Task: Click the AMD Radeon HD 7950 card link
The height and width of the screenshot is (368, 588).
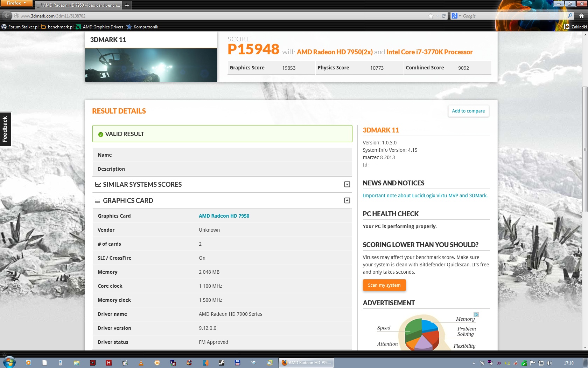Action: click(224, 216)
